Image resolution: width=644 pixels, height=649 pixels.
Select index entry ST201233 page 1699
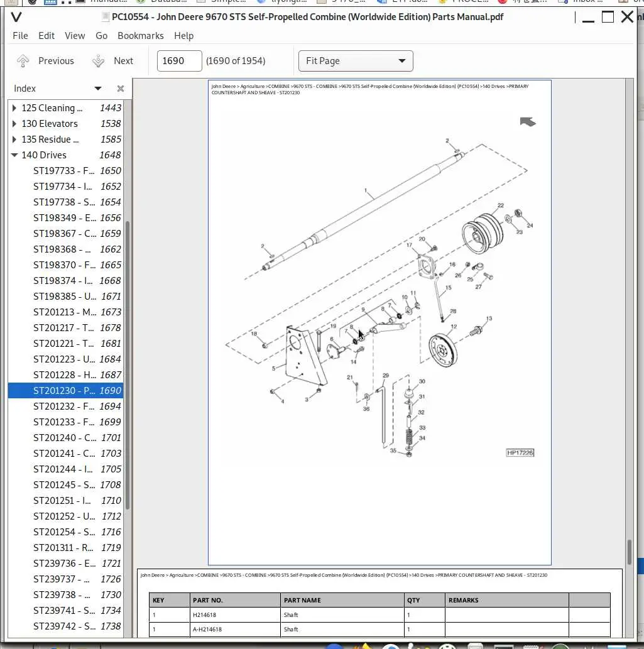(x=65, y=422)
